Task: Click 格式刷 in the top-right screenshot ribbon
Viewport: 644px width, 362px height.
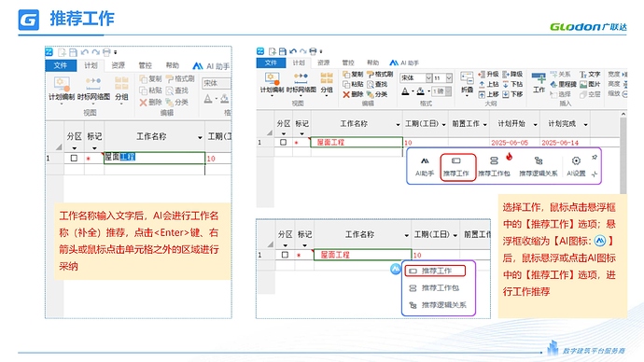Action: (x=380, y=75)
